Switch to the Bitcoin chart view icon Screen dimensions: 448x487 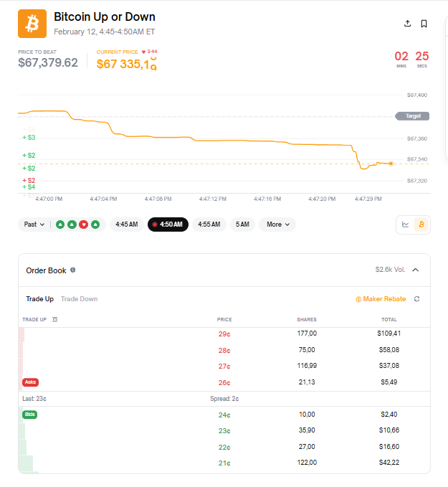421,224
